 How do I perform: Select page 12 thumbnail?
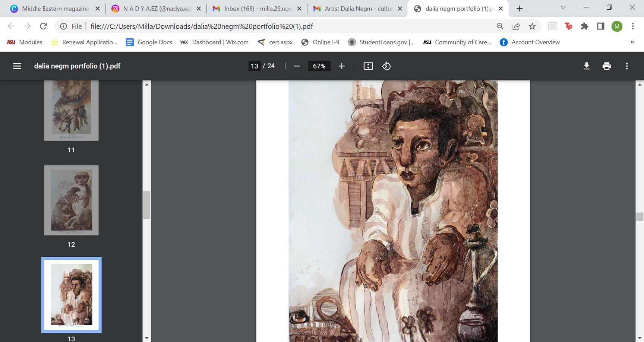[72, 200]
